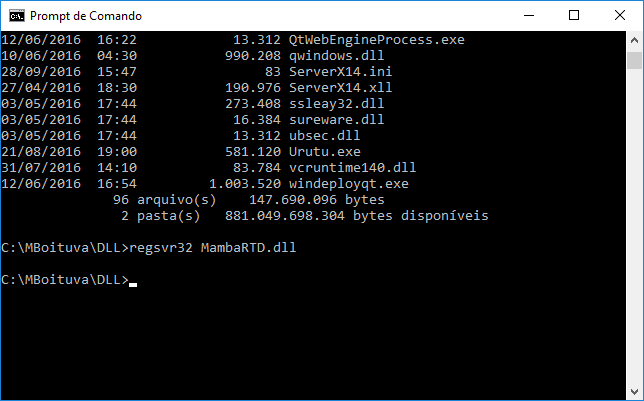The image size is (644, 401).
Task: Click the regsvr32 MambaRTD.dll command text
Action: 212,248
